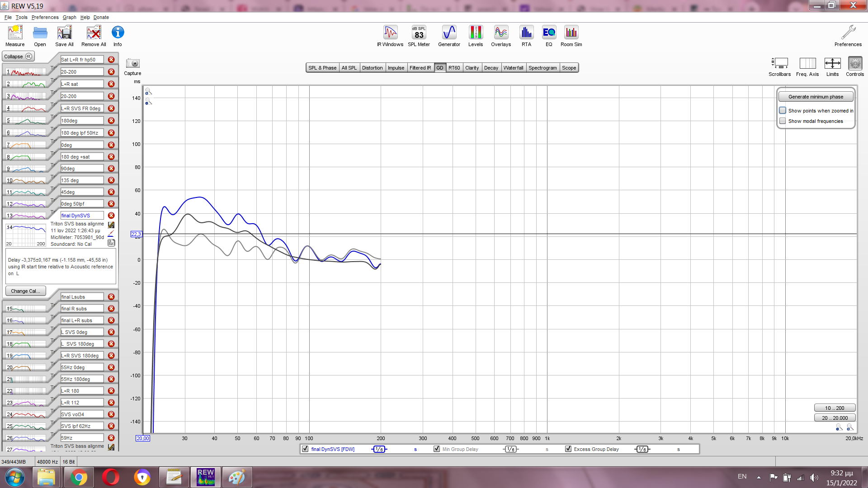Image resolution: width=868 pixels, height=488 pixels.
Task: Collapse the measurements panel
Action: point(19,56)
